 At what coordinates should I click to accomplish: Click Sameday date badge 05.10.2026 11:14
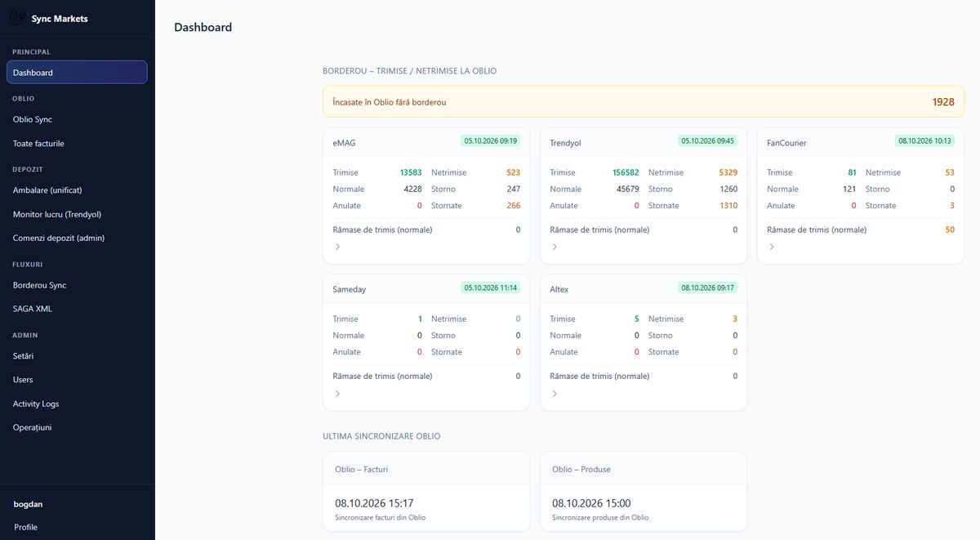click(x=491, y=288)
